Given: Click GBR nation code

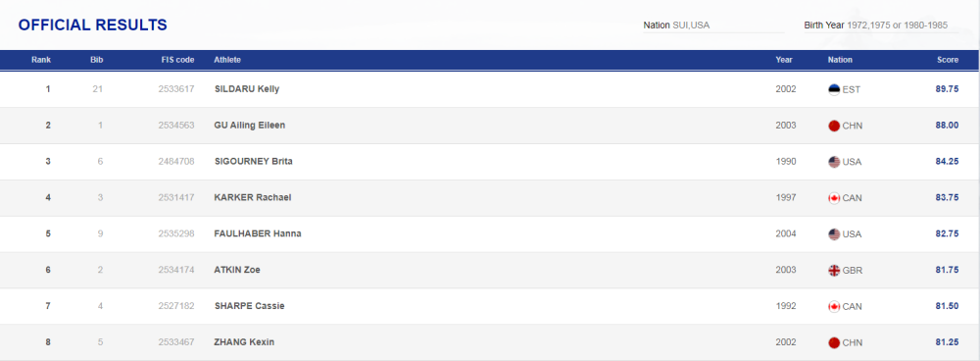Looking at the screenshot, I should click(853, 271).
